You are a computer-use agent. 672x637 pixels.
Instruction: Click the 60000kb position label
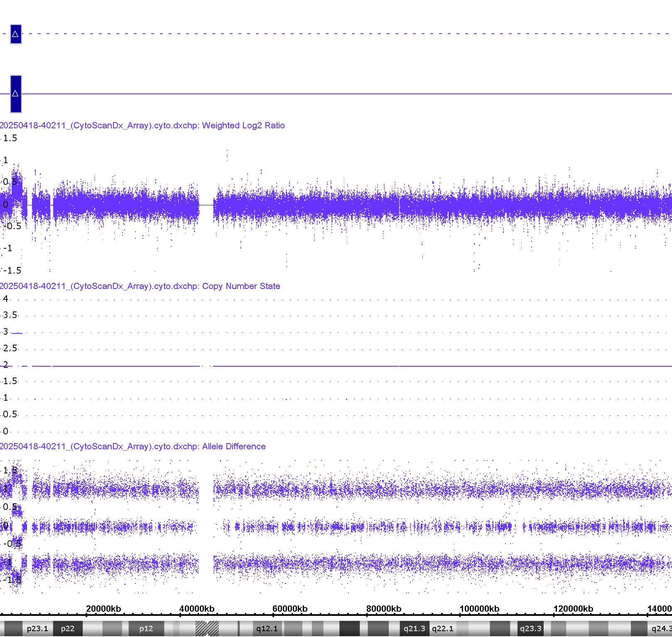(x=290, y=609)
